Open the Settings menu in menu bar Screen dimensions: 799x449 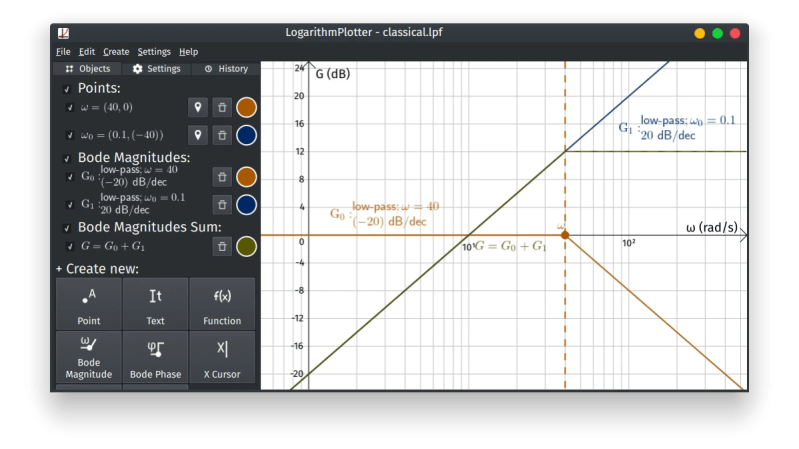pyautogui.click(x=154, y=51)
